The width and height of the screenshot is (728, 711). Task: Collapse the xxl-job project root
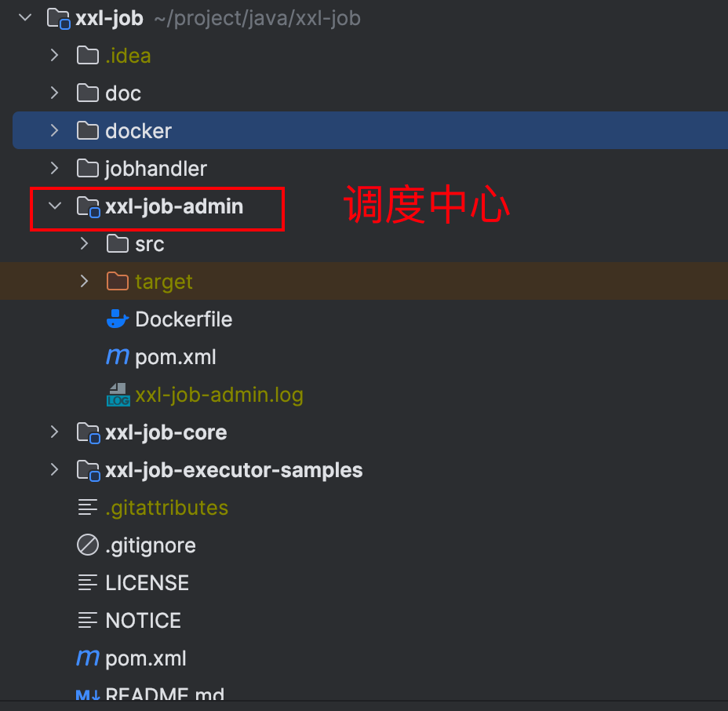tap(24, 17)
